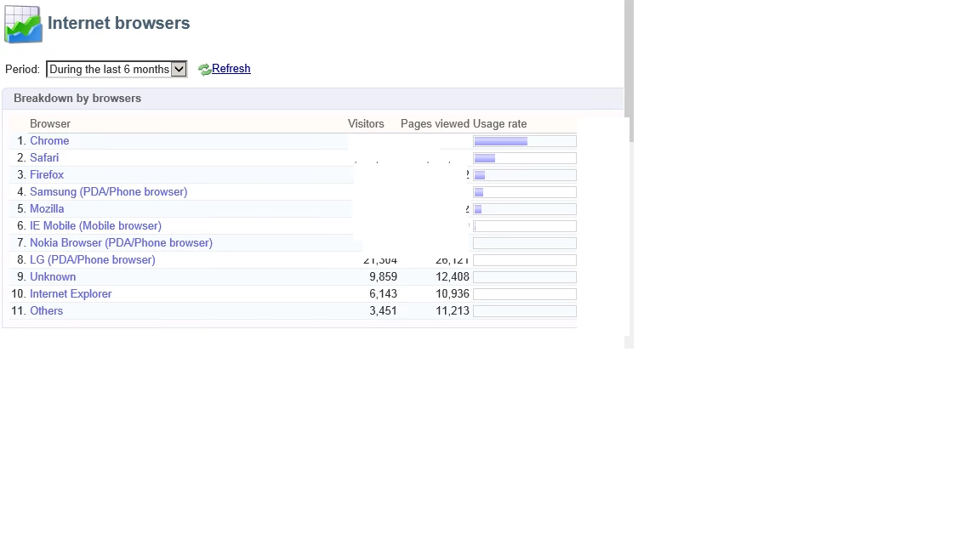Click the Visitors column header
Screen dimensions: 980x551
click(x=366, y=123)
